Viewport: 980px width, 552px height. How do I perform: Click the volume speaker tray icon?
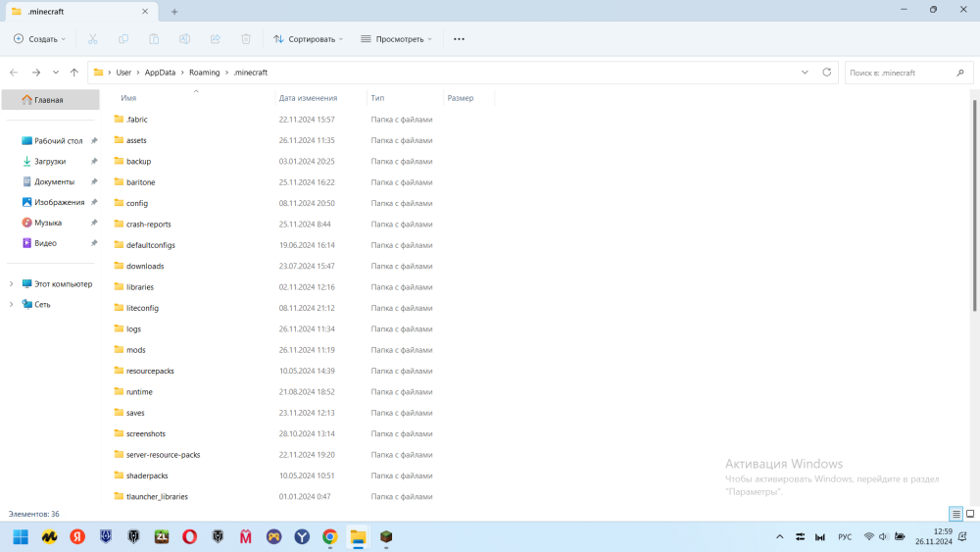[883, 536]
